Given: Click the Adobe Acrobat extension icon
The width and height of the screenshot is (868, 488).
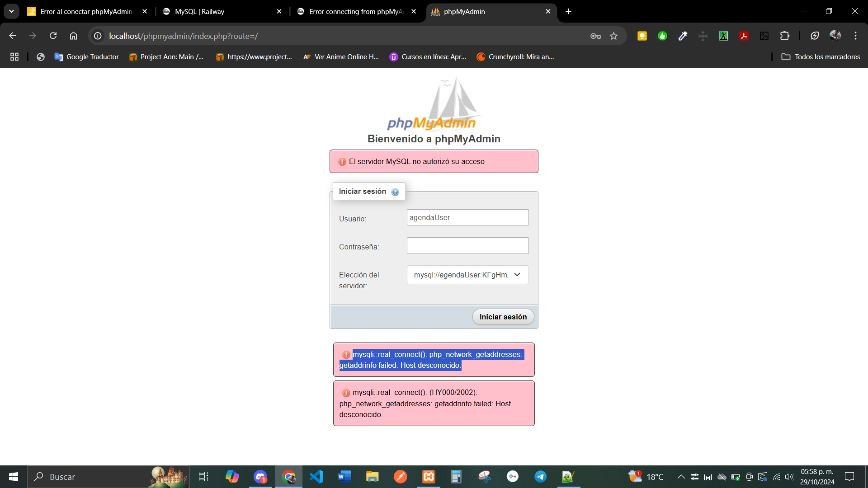Looking at the screenshot, I should click(x=744, y=36).
